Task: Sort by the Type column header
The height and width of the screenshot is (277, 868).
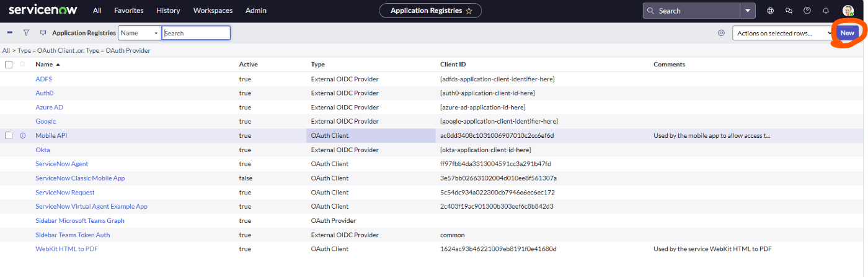Action: 317,65
